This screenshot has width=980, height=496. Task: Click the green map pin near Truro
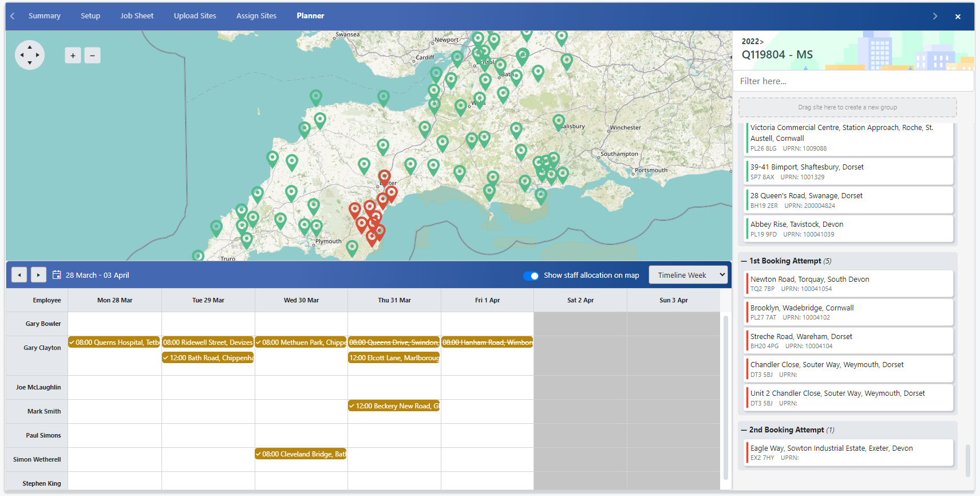(x=198, y=255)
